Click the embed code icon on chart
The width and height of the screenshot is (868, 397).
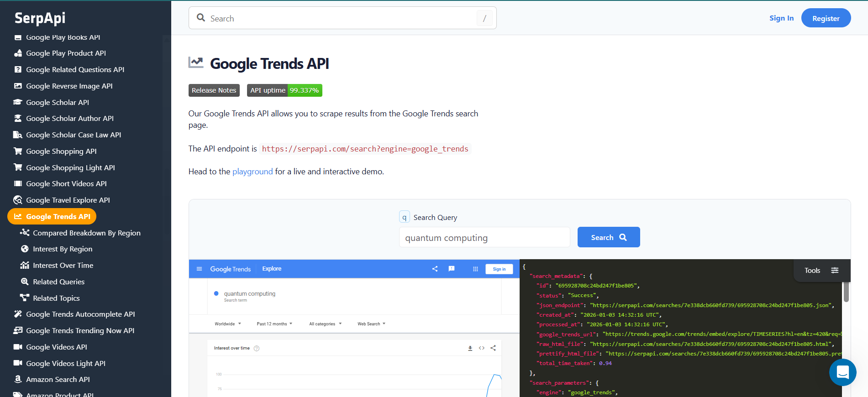pyautogui.click(x=482, y=348)
